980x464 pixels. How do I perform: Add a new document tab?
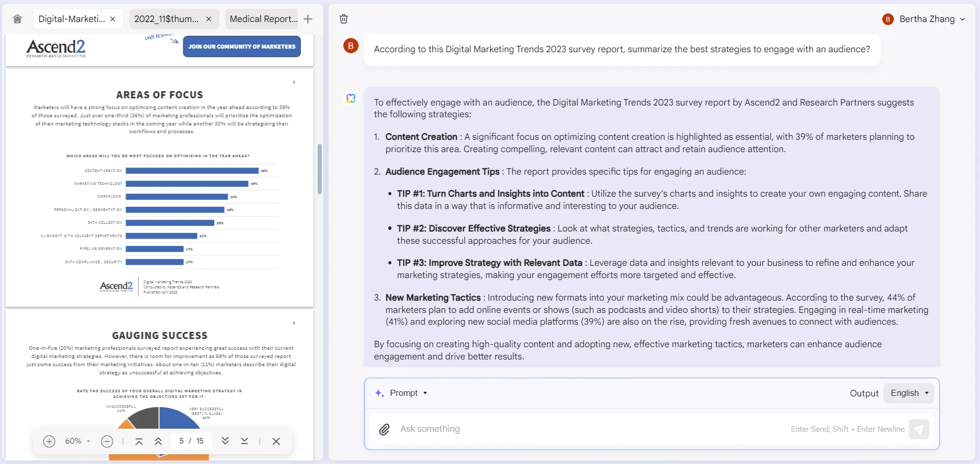(x=308, y=19)
